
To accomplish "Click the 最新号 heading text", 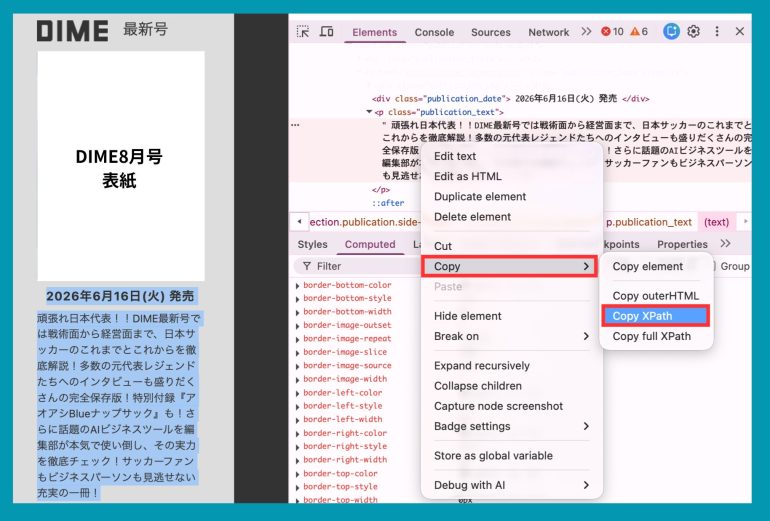I will (145, 29).
